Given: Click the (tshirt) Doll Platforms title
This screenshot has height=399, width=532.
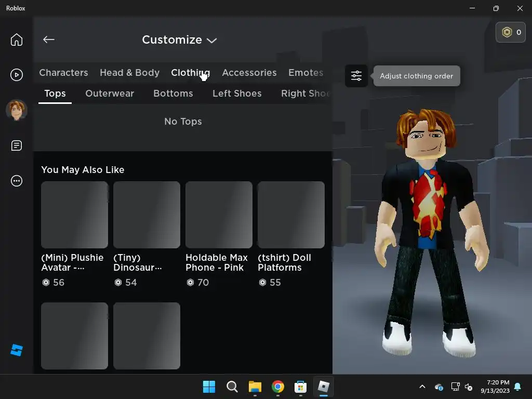Looking at the screenshot, I should point(284,262).
